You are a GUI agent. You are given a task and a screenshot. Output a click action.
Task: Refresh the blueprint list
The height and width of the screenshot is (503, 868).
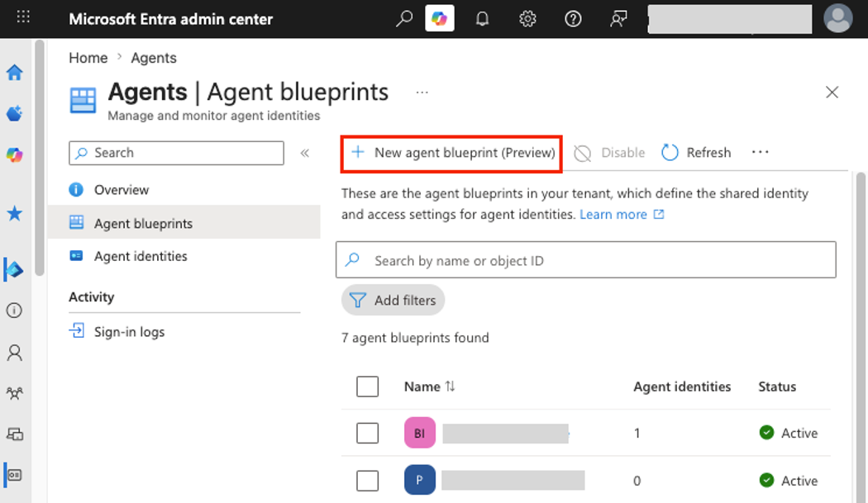click(696, 153)
